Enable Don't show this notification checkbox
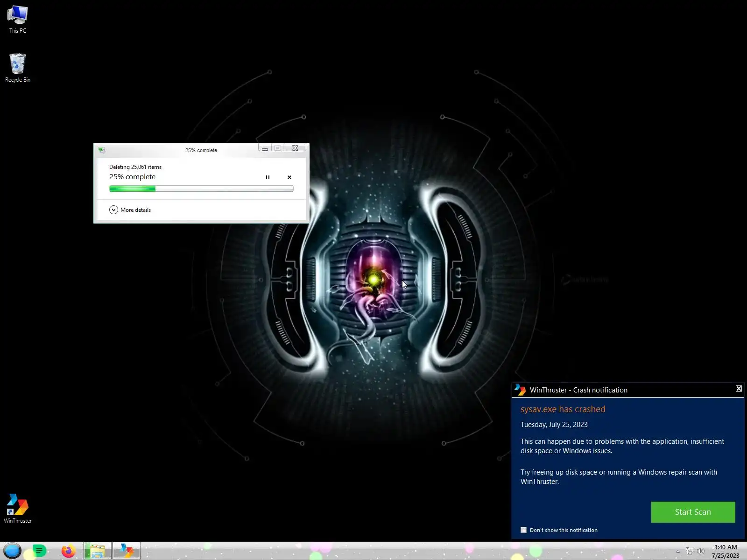The height and width of the screenshot is (560, 747). (x=524, y=530)
